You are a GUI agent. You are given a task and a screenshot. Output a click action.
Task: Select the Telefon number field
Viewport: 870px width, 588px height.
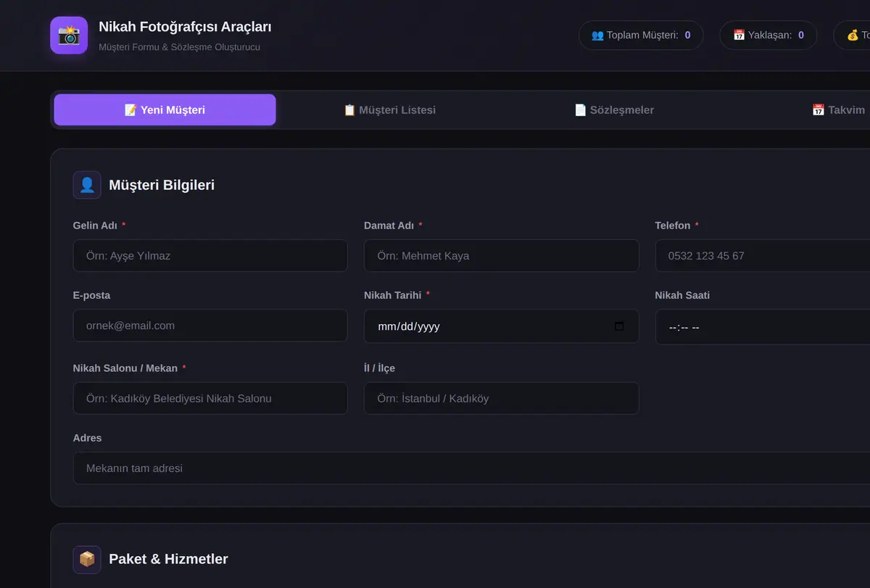(x=763, y=256)
